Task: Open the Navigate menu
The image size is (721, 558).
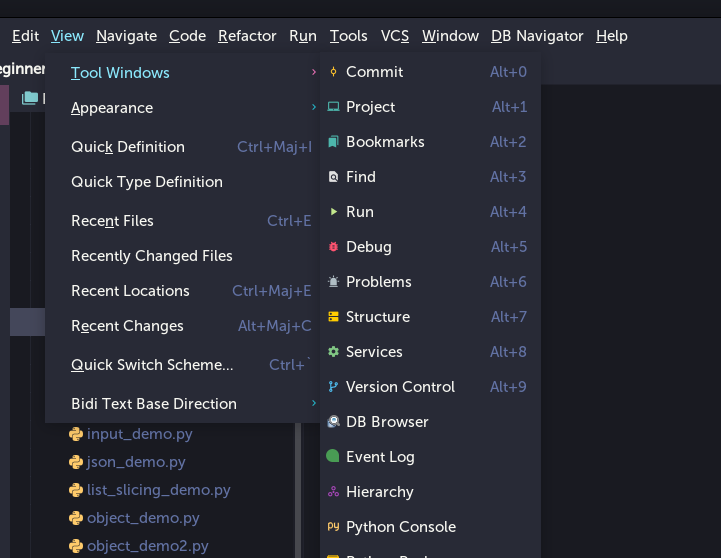Action: pyautogui.click(x=126, y=36)
